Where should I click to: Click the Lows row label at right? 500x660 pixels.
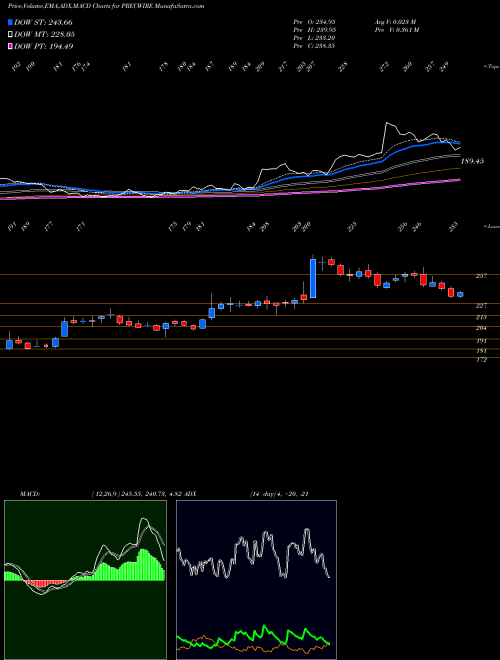tap(491, 226)
